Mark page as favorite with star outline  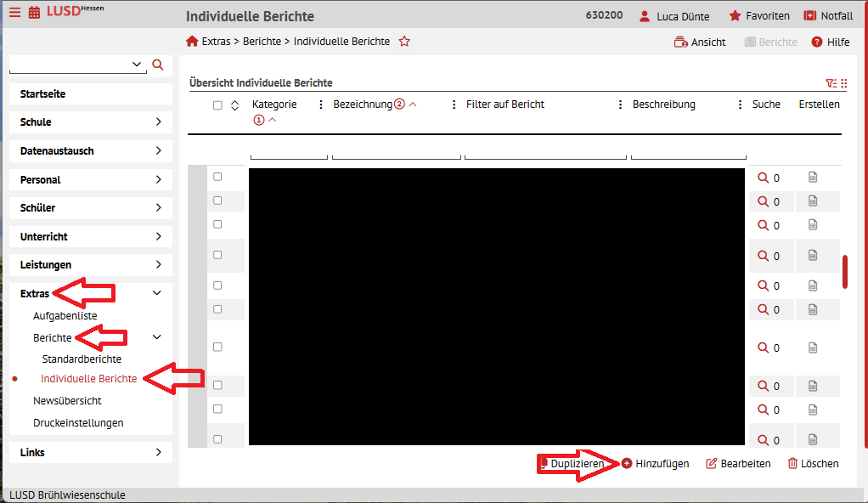click(x=404, y=41)
